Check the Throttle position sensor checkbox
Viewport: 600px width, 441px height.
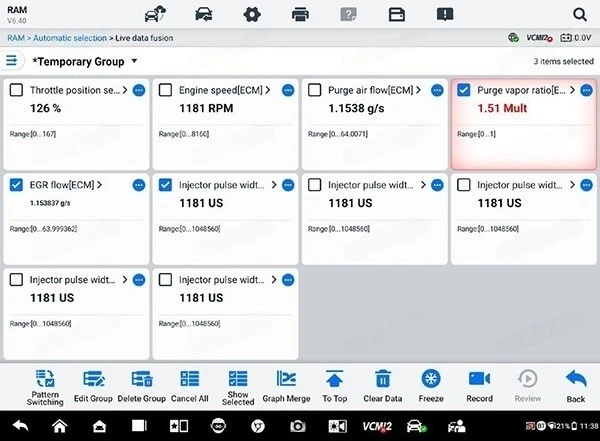point(16,90)
